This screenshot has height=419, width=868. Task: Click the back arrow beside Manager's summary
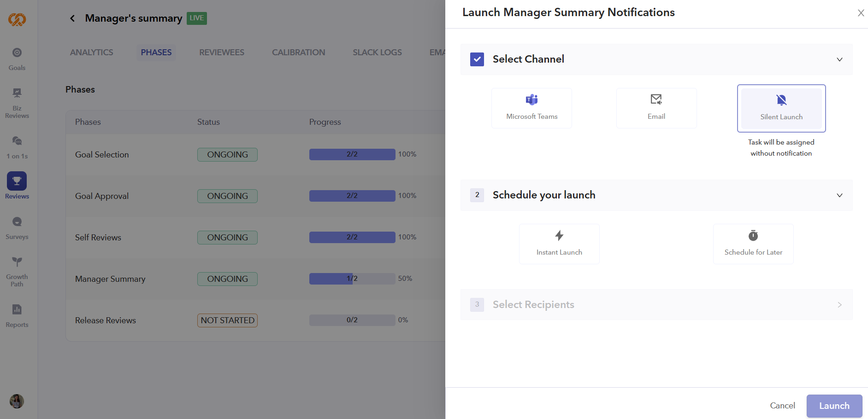point(72,18)
